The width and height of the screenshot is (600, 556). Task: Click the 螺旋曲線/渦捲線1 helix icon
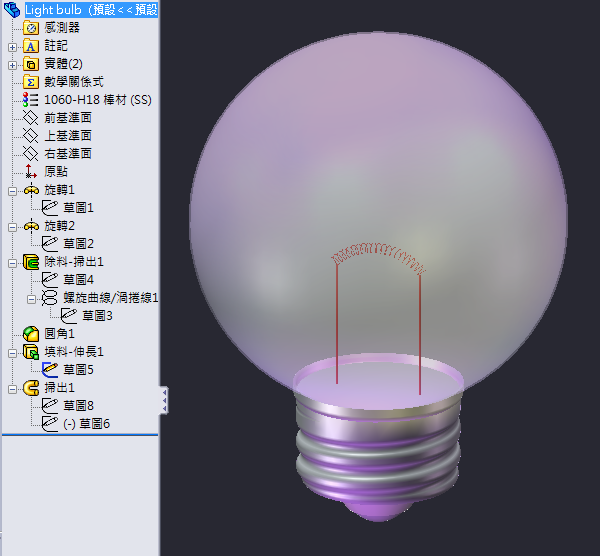point(50,298)
